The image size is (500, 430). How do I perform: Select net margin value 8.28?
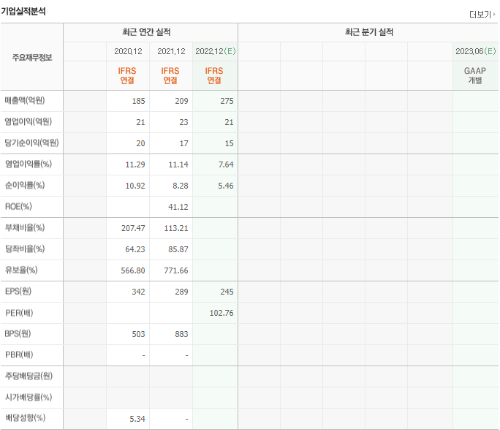(180, 186)
